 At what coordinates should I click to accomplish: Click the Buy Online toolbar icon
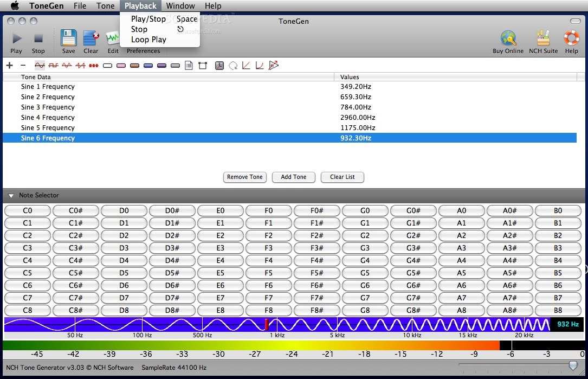click(x=509, y=41)
